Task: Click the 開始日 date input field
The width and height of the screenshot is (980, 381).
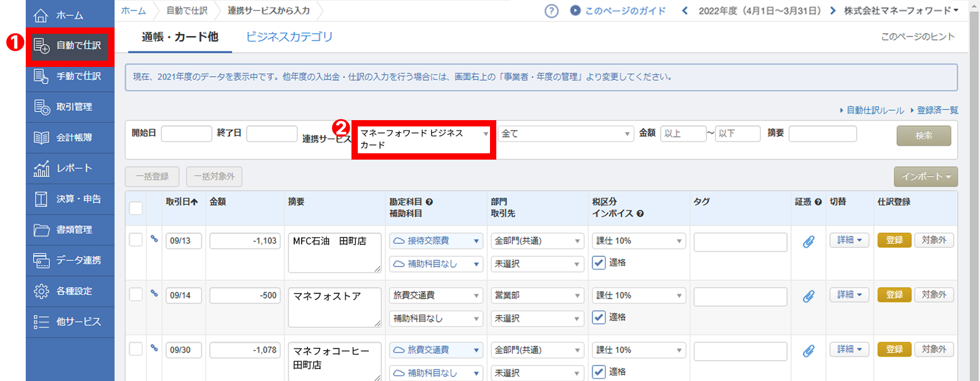Action: click(x=187, y=133)
